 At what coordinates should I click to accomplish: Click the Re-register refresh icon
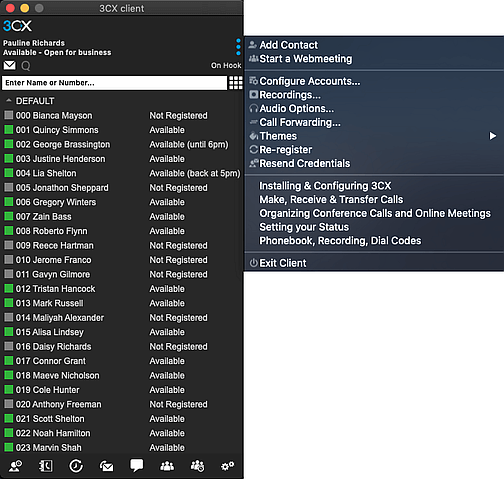(254, 150)
